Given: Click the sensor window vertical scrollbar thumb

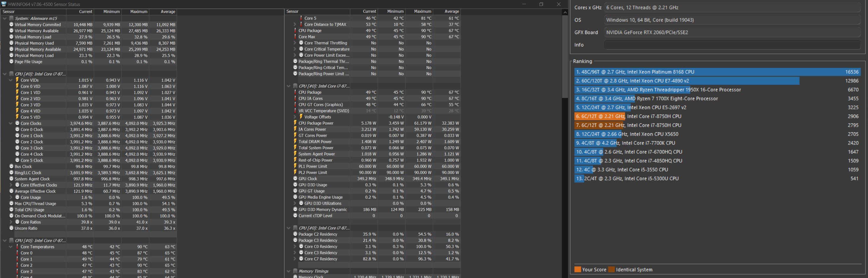Looking at the screenshot, I should coord(565,57).
